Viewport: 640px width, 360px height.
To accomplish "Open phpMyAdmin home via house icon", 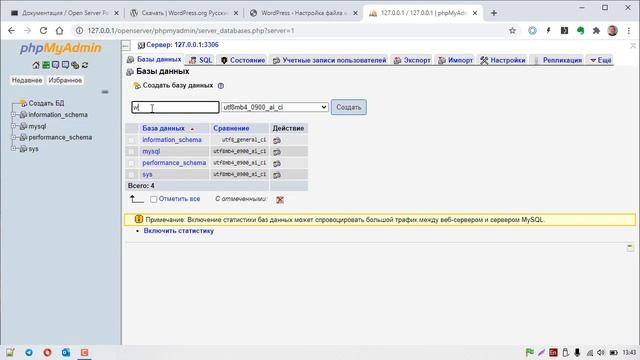I will [x=36, y=65].
